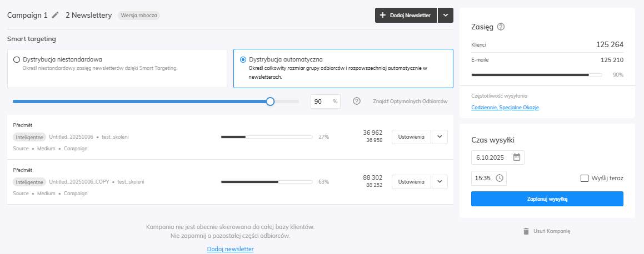The height and width of the screenshot is (254, 644).
Task: Click the help icon next to Zasięg
Action: [501, 27]
